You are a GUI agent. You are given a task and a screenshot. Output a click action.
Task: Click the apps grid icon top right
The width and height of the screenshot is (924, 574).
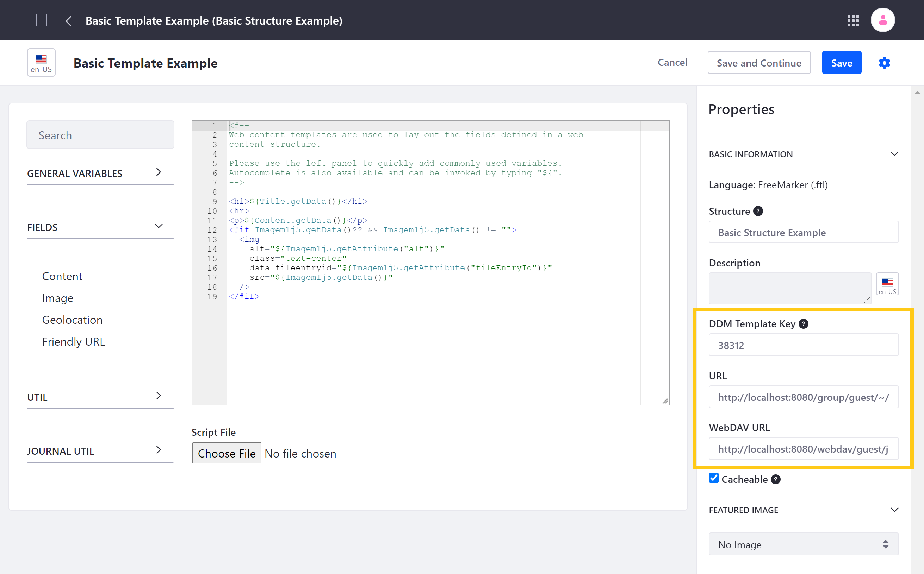click(x=853, y=20)
